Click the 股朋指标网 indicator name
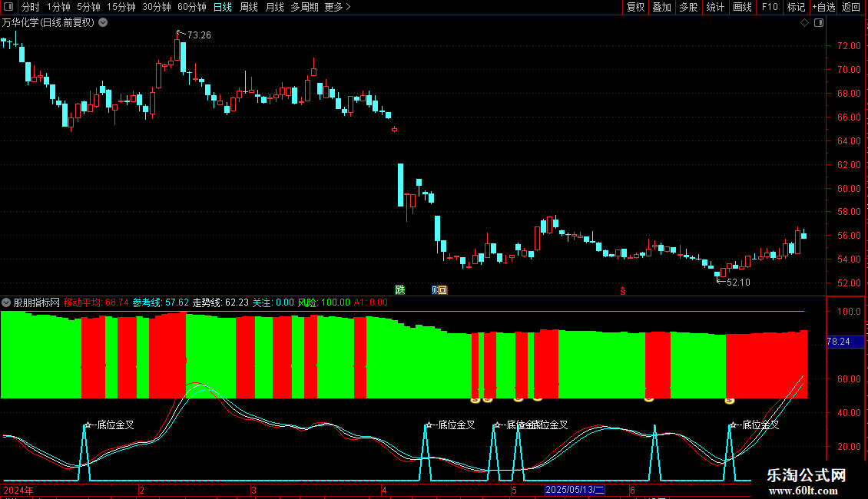Image resolution: width=868 pixels, height=499 pixels. tap(37, 302)
